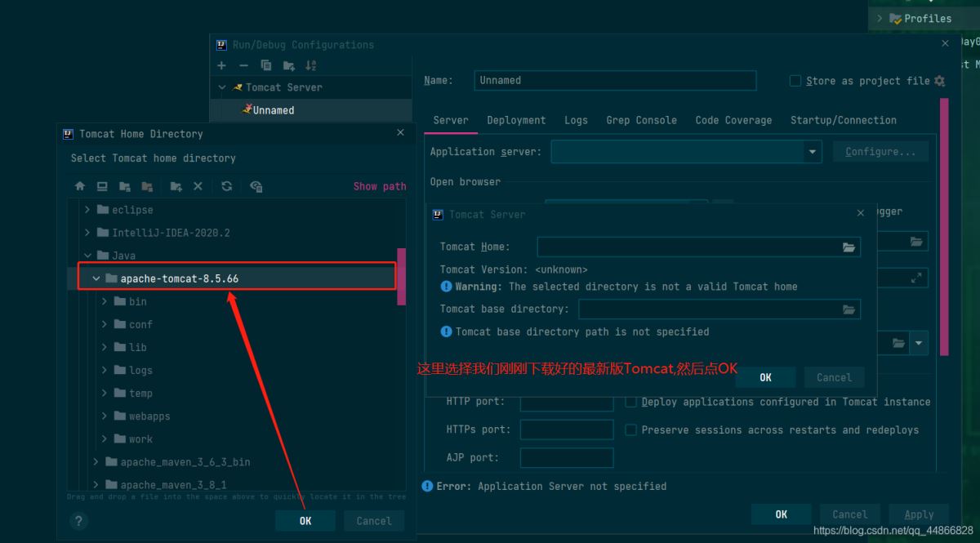
Task: Open the Logs tab
Action: [576, 120]
